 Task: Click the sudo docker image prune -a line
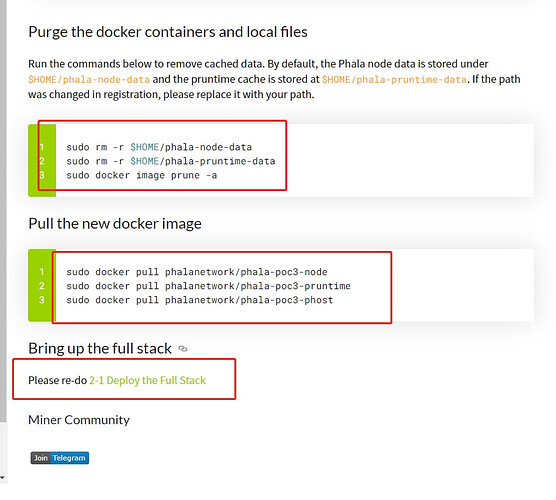(x=141, y=175)
